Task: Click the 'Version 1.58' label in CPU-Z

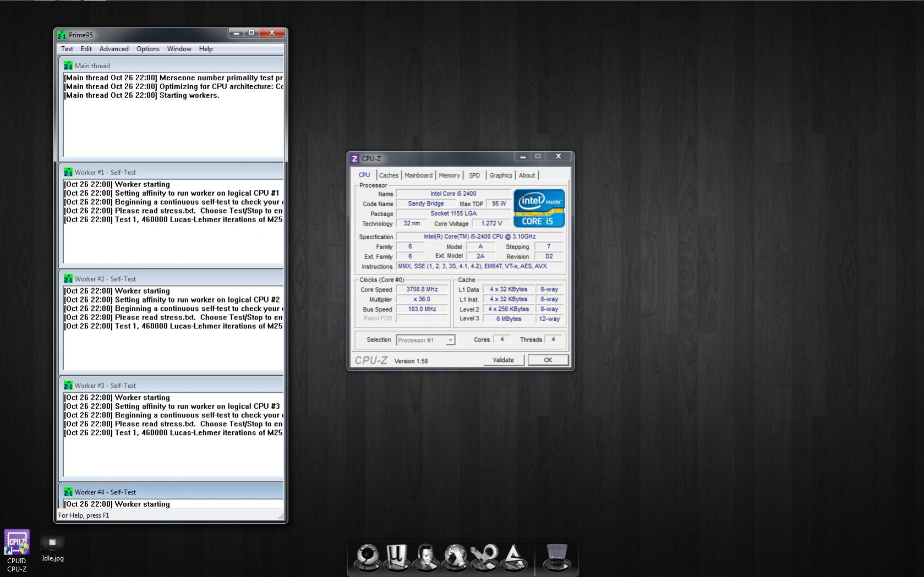Action: (411, 361)
